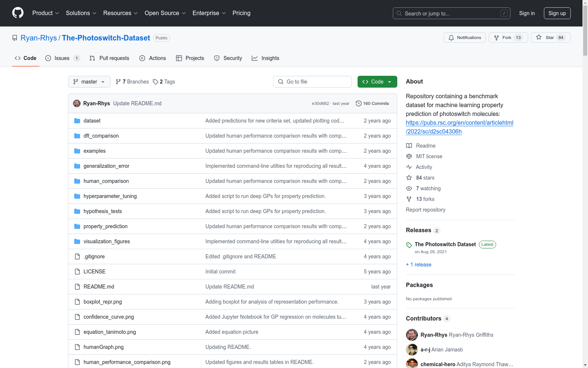Click the Star icon

pyautogui.click(x=539, y=37)
